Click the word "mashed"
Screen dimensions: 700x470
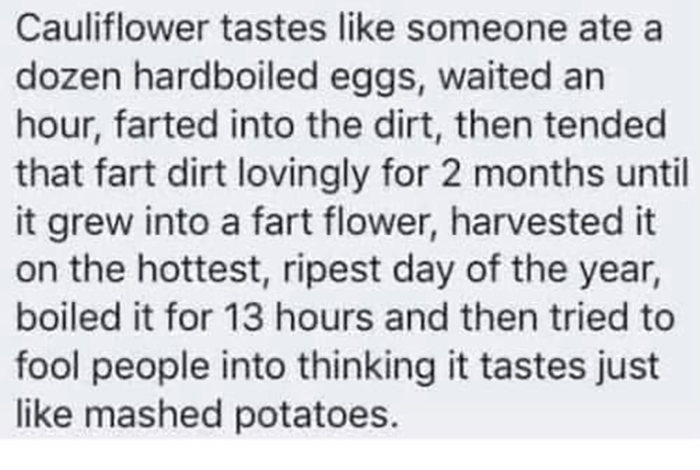coord(153,414)
